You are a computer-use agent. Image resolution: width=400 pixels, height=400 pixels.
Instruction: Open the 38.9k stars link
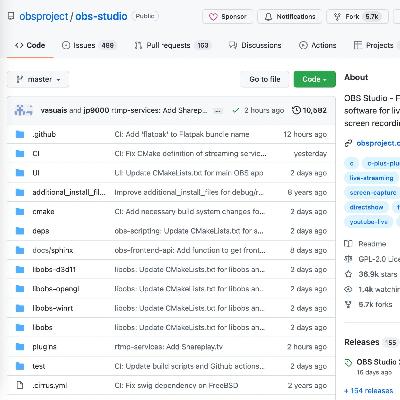pos(378,274)
